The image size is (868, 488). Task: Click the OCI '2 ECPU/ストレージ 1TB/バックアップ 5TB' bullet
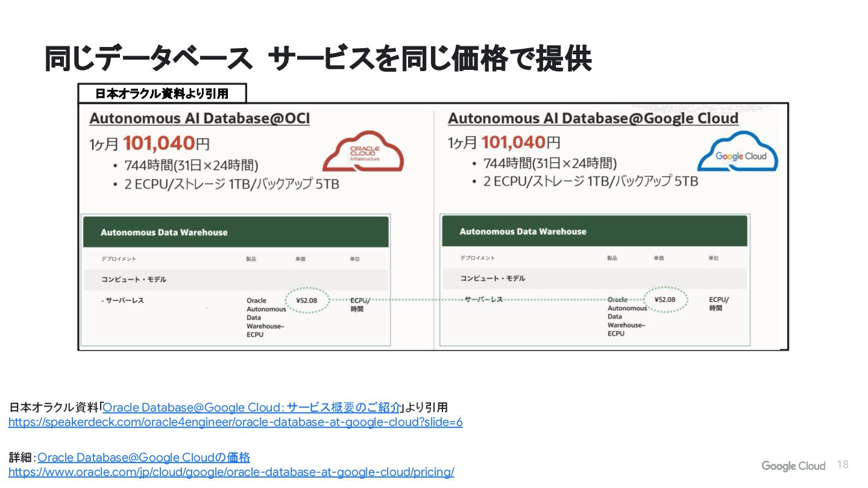tap(231, 184)
